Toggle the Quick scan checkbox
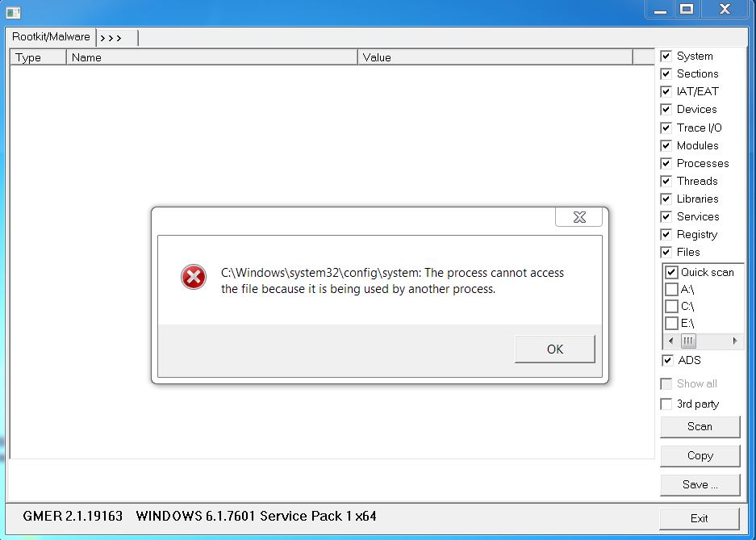The image size is (756, 540). click(671, 272)
